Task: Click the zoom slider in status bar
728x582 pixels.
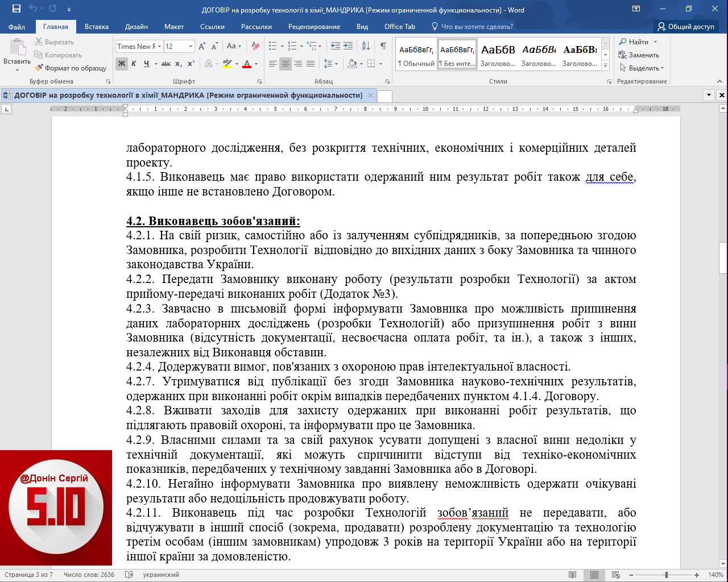Action: coord(666,575)
